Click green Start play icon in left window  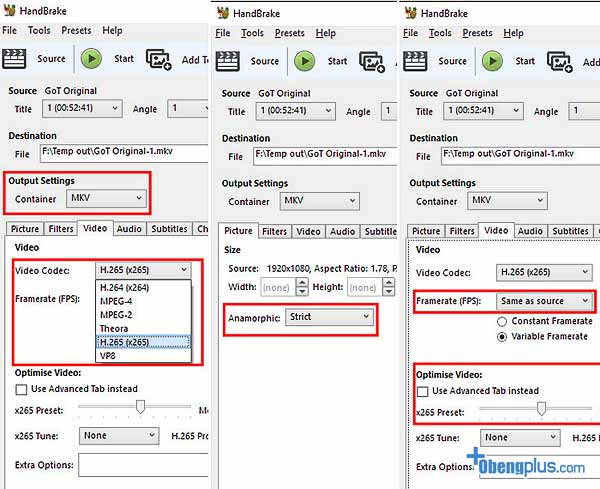pyautogui.click(x=91, y=59)
